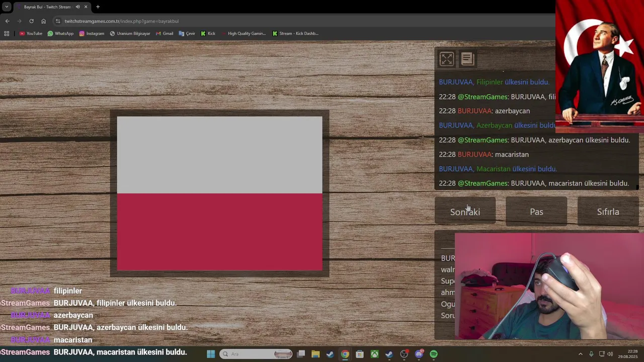This screenshot has width=644, height=362.
Task: Open the Gmail bookmark
Action: coord(165,34)
